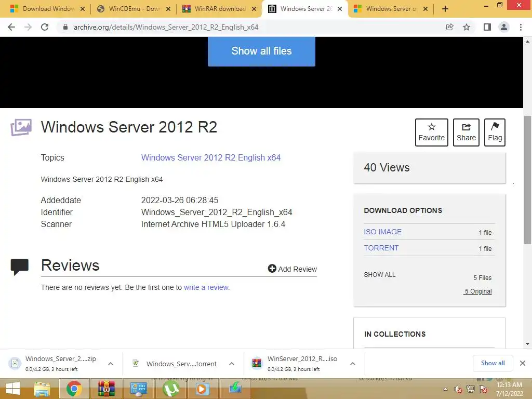The image size is (532, 399).
Task: Open the TORRENT download option
Action: click(381, 248)
